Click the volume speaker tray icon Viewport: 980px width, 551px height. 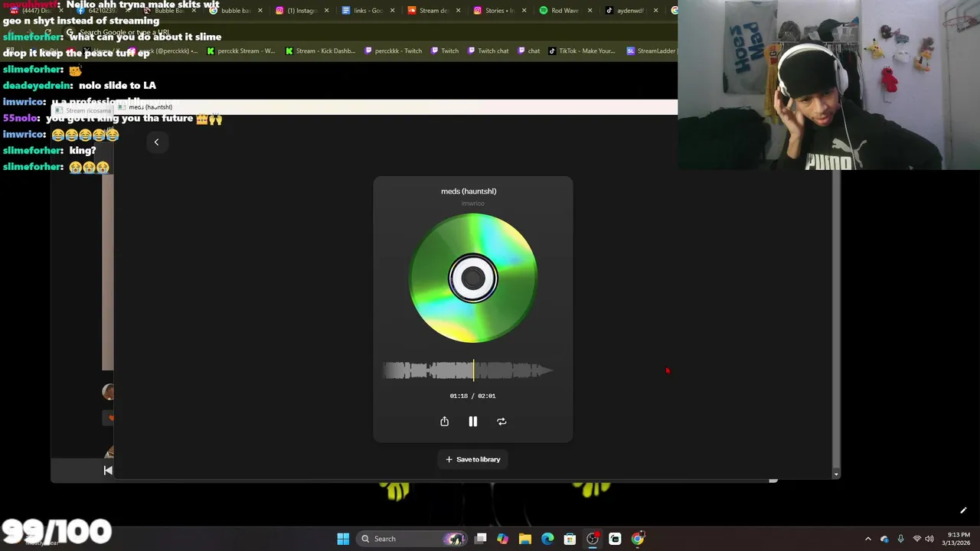[929, 539]
